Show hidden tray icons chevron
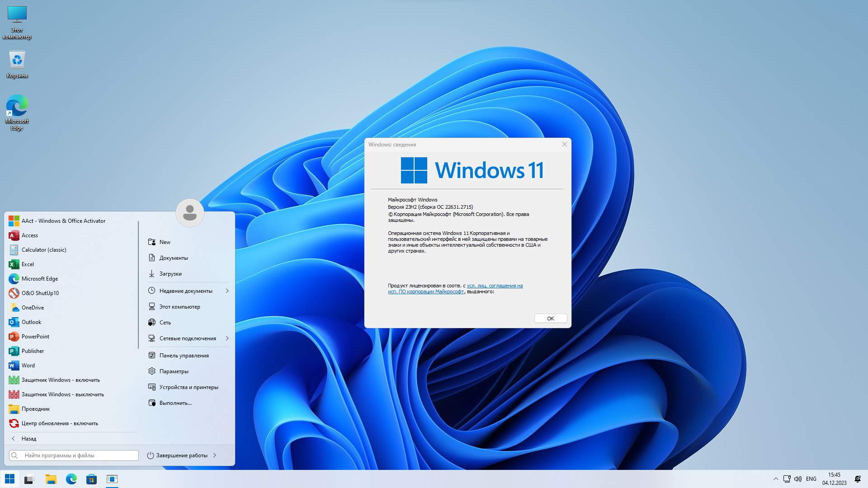 (776, 479)
